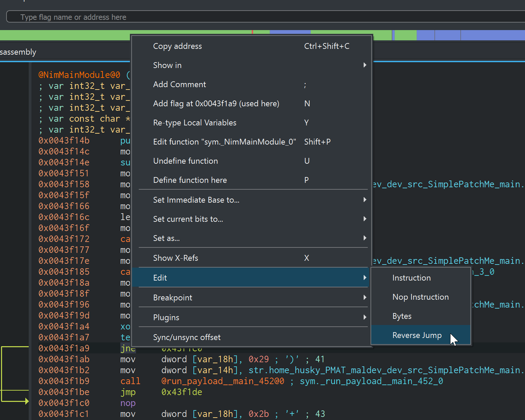Select Copy address from context menu
The height and width of the screenshot is (420, 525).
(x=177, y=46)
